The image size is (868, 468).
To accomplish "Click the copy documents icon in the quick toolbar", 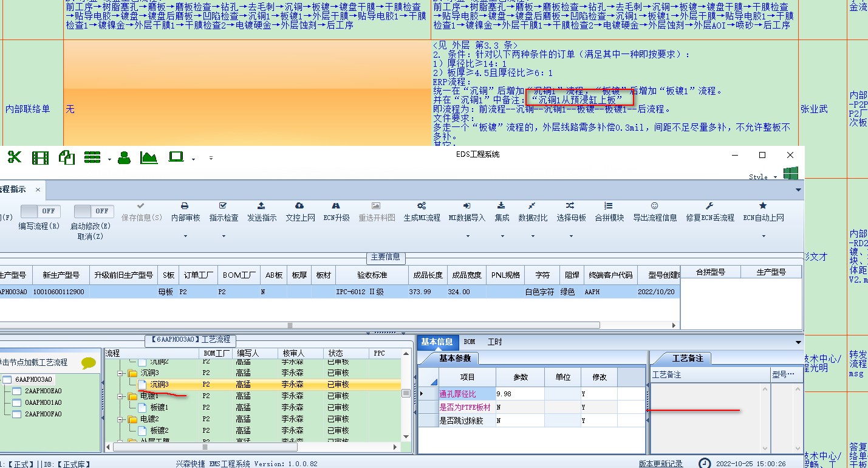I will coord(66,157).
